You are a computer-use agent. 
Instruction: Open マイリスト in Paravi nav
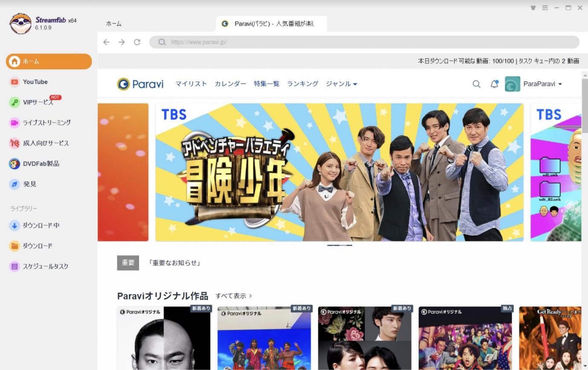tap(191, 84)
